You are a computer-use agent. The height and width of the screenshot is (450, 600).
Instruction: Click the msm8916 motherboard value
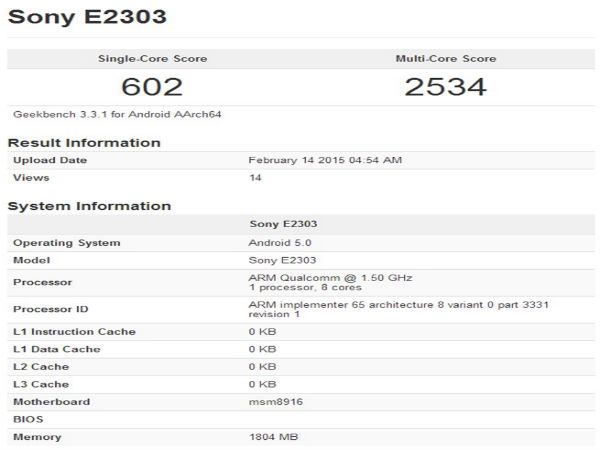[x=276, y=402]
